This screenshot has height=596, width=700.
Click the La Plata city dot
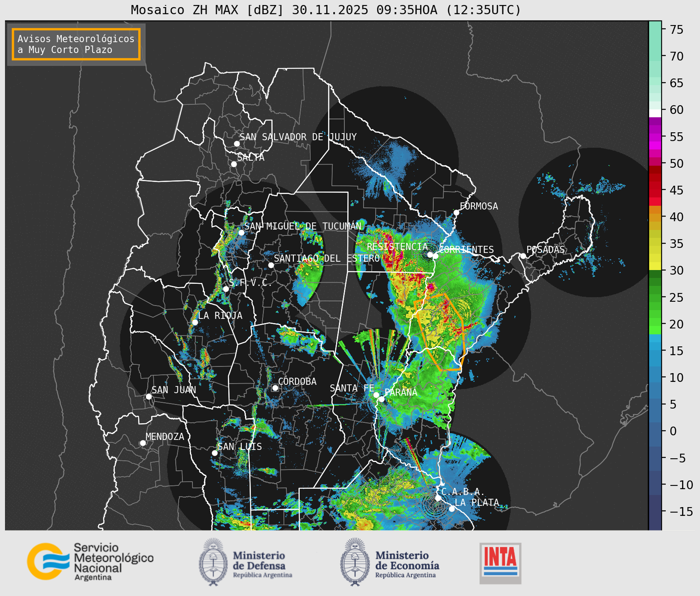(452, 508)
